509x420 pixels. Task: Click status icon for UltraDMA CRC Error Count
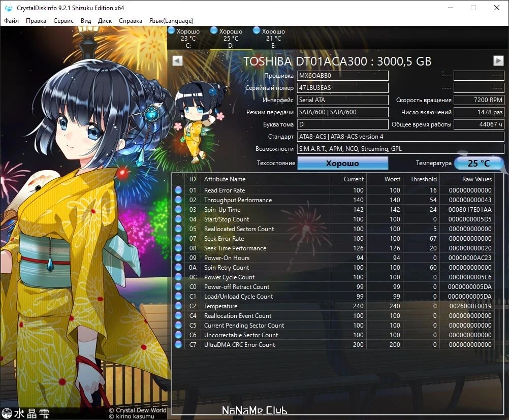pos(178,344)
